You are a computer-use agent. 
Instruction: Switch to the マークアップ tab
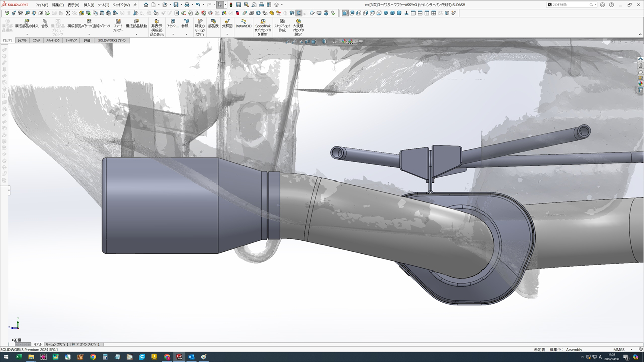tap(71, 40)
